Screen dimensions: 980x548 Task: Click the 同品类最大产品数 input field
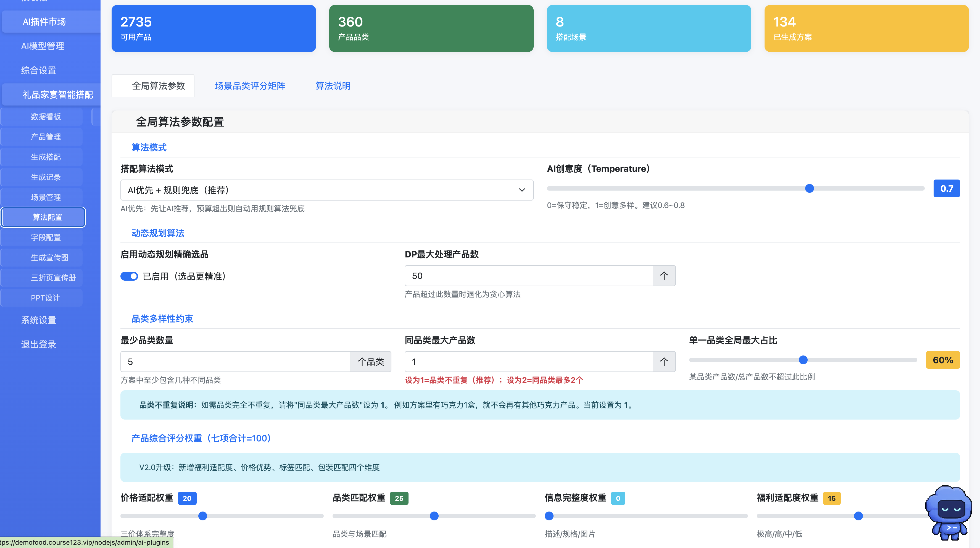[x=529, y=362]
